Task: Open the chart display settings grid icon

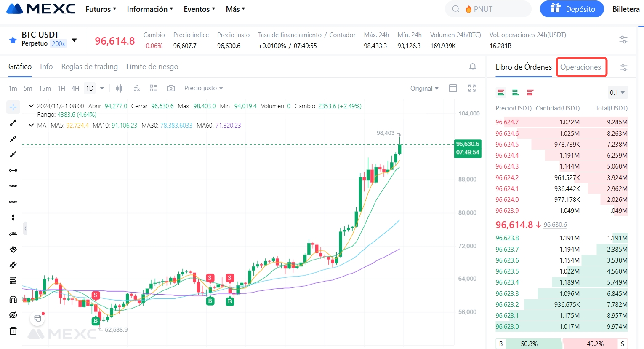Action: point(153,88)
